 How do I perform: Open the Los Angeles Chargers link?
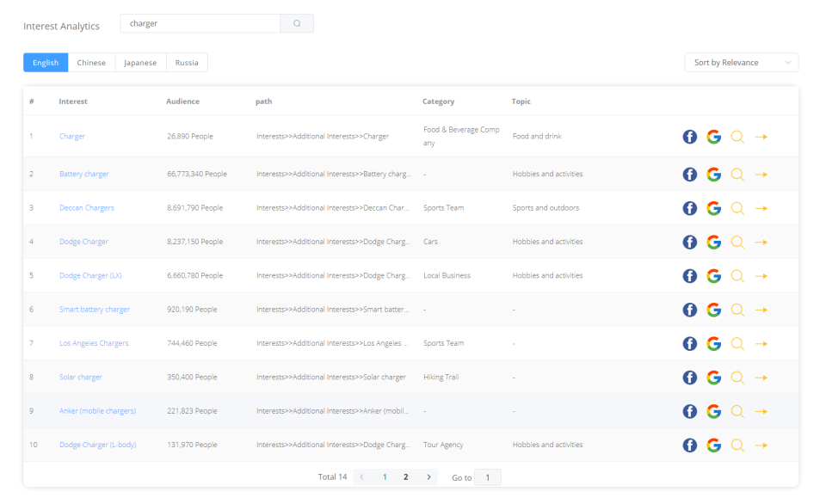(x=94, y=343)
